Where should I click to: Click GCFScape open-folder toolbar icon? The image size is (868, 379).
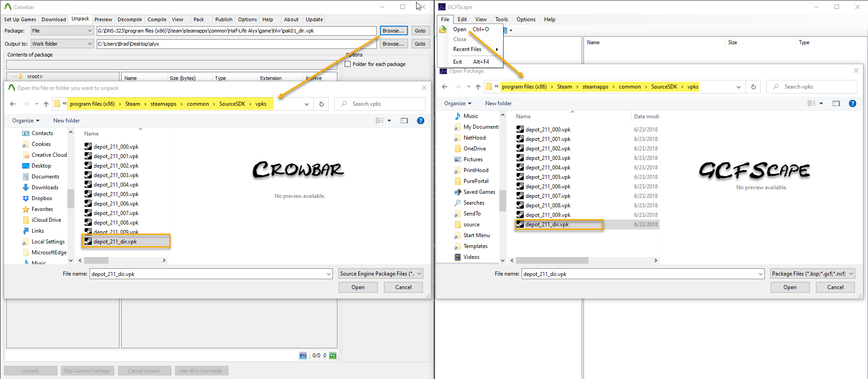point(443,30)
